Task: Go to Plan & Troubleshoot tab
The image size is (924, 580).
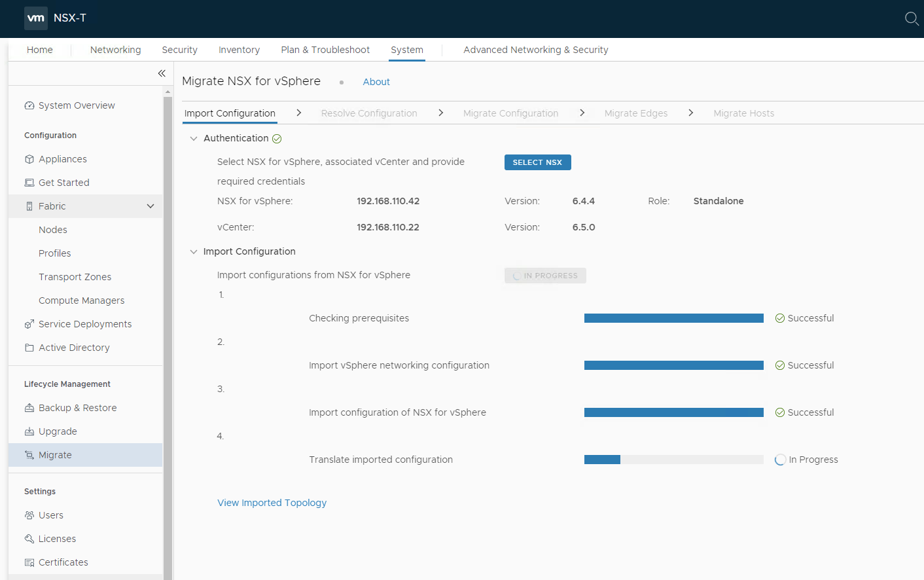Action: point(325,50)
